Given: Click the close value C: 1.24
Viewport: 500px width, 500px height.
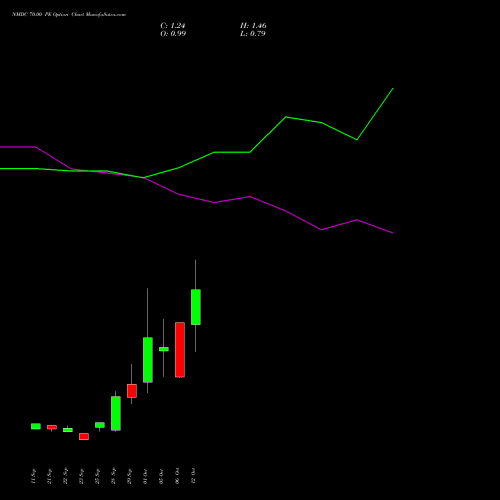Looking at the screenshot, I should pyautogui.click(x=173, y=26).
